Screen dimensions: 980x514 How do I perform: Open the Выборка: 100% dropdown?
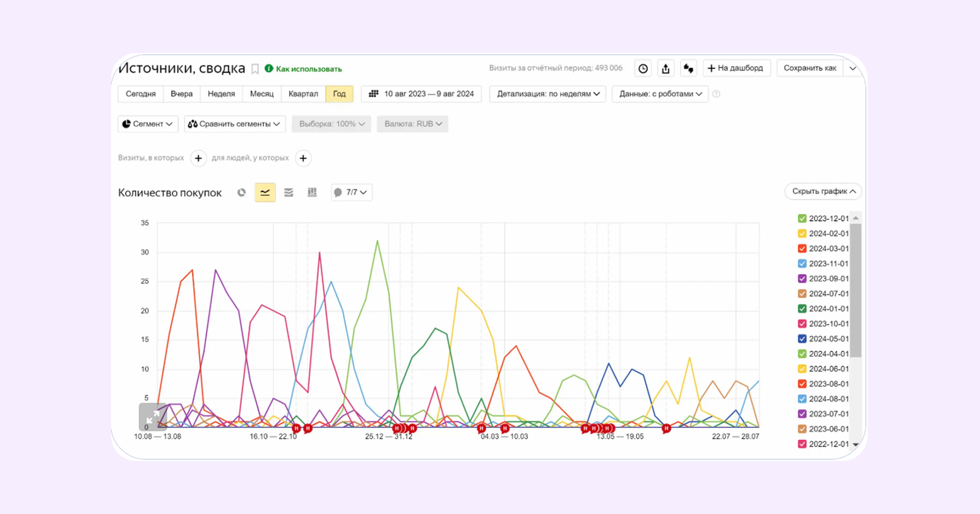[332, 124]
